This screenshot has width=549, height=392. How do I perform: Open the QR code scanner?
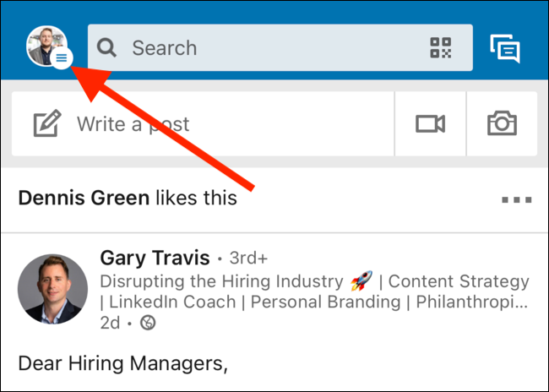441,48
